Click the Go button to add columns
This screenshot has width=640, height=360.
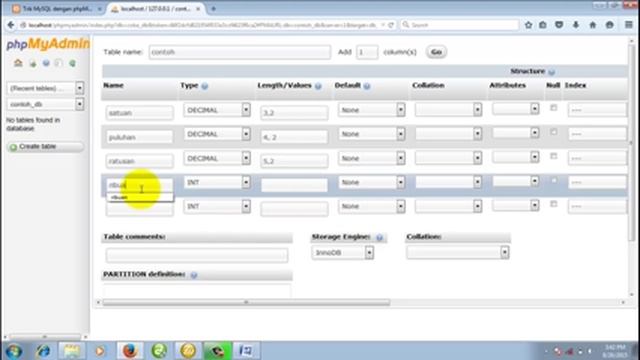(436, 52)
